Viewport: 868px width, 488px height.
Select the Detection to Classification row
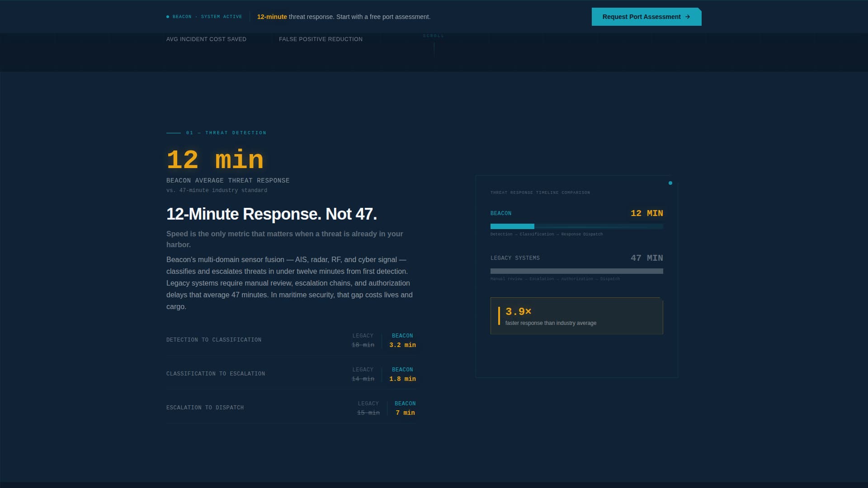291,340
